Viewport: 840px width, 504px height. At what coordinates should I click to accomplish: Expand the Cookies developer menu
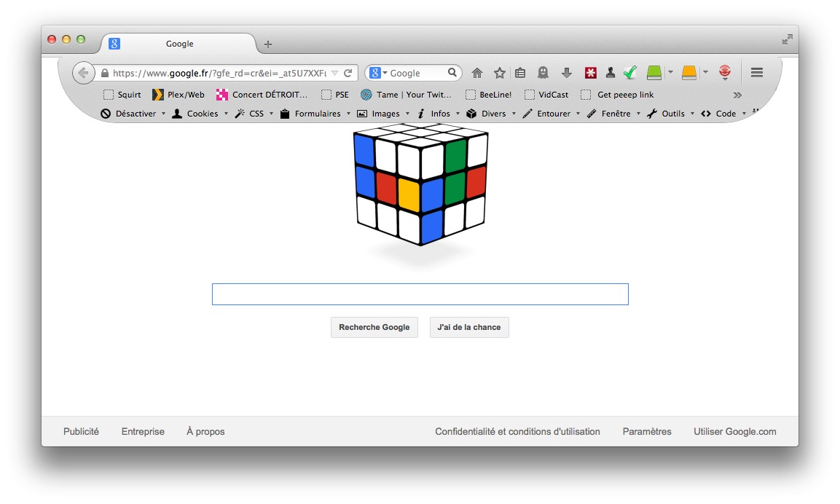[x=200, y=114]
